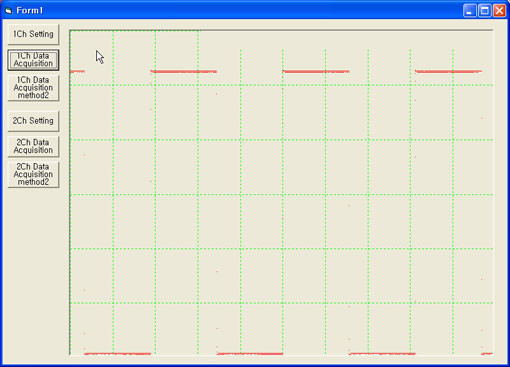Select the first red low-level waveform segment
510x367 pixels.
[118, 354]
